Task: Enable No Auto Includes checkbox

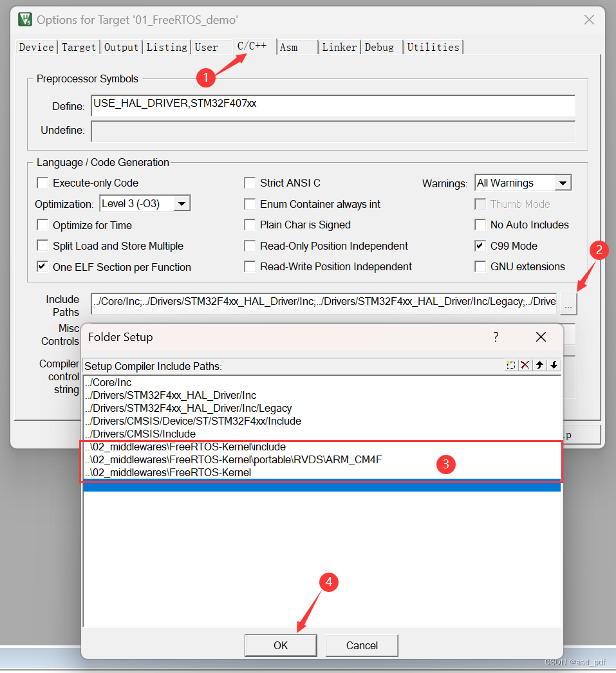Action: pyautogui.click(x=480, y=225)
